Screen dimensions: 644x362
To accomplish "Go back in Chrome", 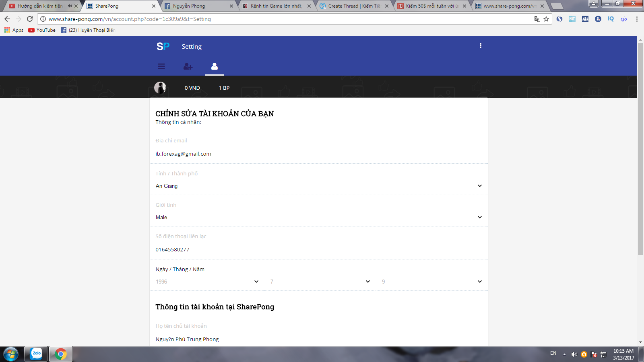I will (x=7, y=19).
